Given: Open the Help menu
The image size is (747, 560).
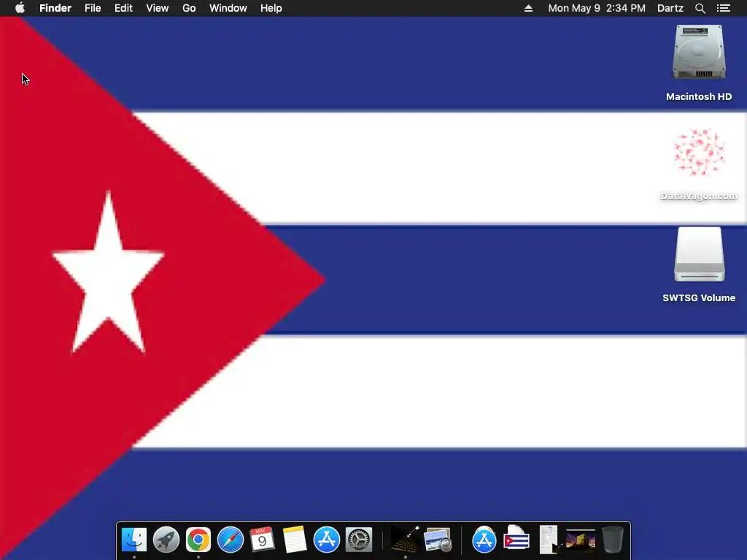Looking at the screenshot, I should click(x=271, y=8).
